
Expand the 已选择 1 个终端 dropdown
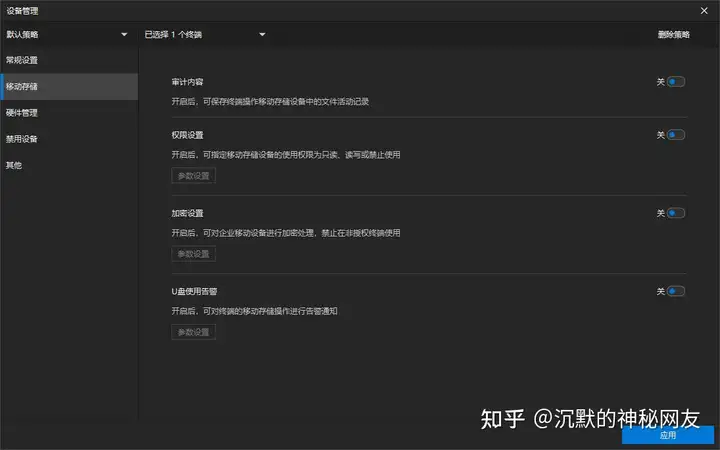[x=204, y=34]
